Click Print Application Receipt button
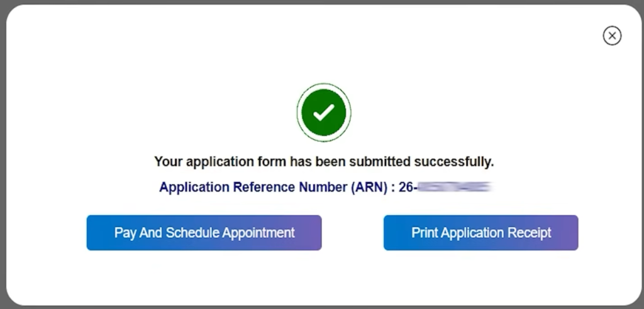This screenshot has width=644, height=309. coord(480,233)
